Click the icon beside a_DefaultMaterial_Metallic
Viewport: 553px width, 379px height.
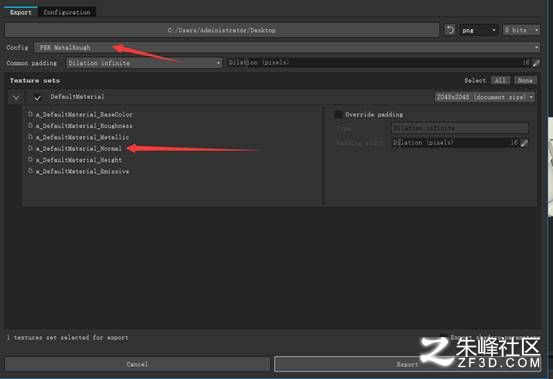click(30, 137)
